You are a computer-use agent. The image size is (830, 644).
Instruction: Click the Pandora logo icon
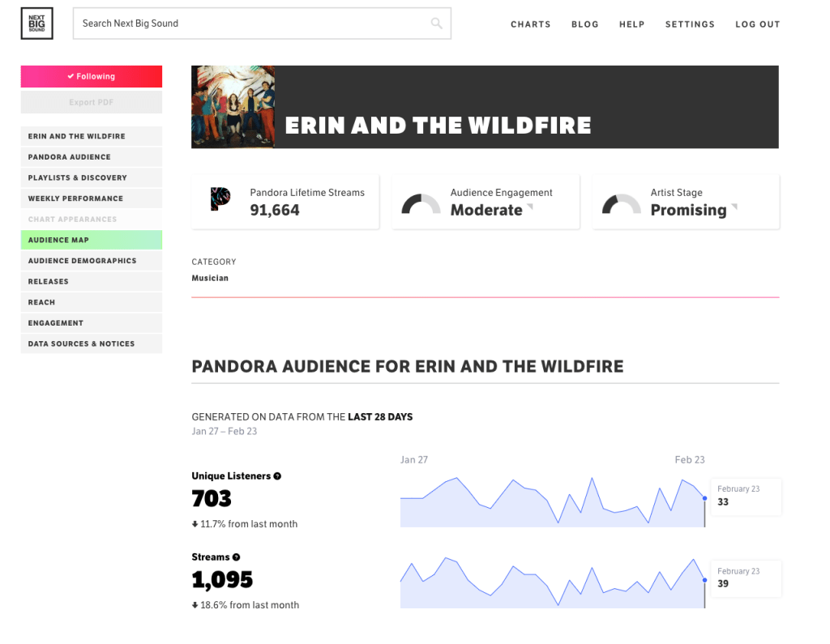tap(220, 199)
